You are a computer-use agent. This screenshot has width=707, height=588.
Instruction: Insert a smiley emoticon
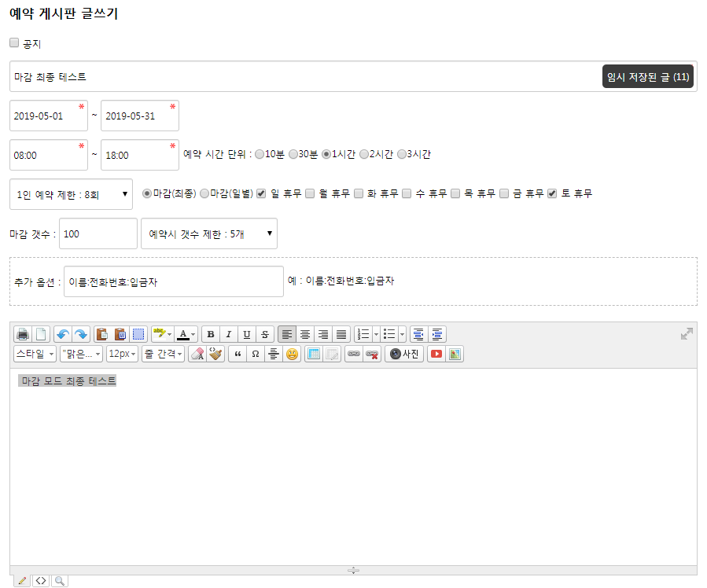coord(292,354)
